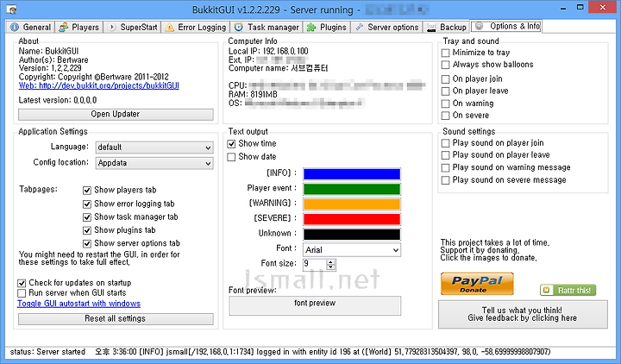Click the RAM: 8191MB text
621x364 pixels.
click(253, 94)
